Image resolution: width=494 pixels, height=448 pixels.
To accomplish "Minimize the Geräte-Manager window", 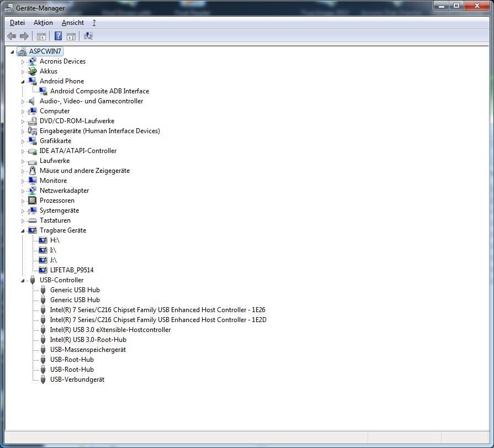I will 442,6.
